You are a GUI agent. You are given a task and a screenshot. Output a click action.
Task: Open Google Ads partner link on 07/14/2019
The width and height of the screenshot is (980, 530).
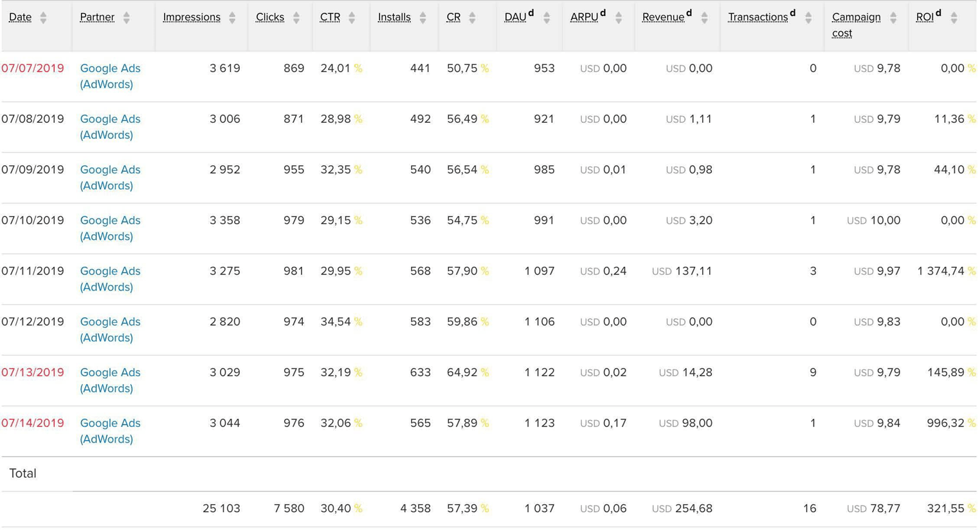point(110,431)
